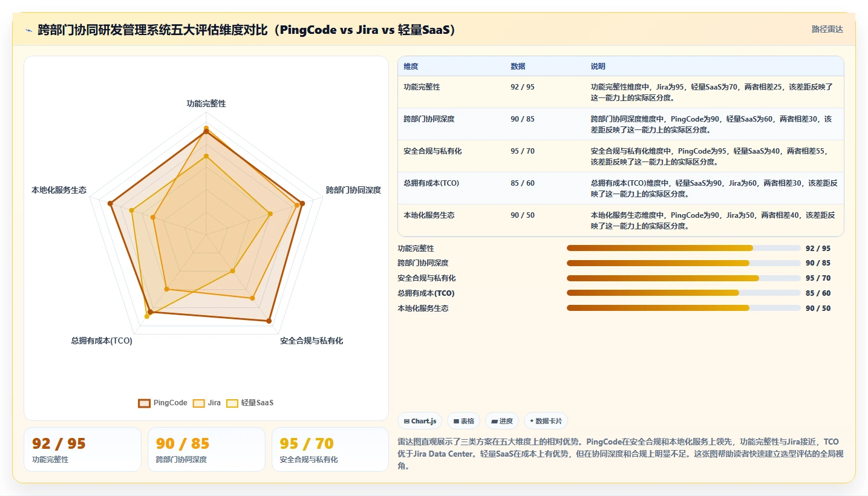The width and height of the screenshot is (868, 496).
Task: Click the 功能完整性 progress bar
Action: pyautogui.click(x=684, y=248)
